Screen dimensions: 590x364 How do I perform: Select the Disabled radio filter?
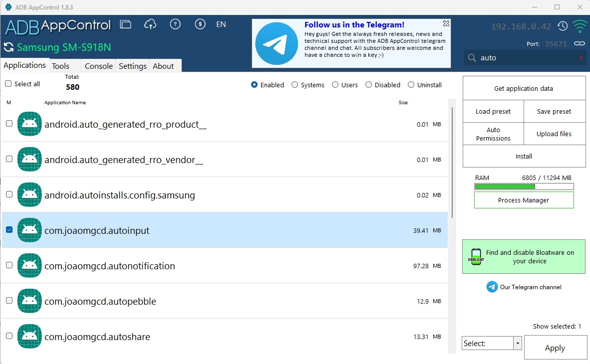(368, 85)
